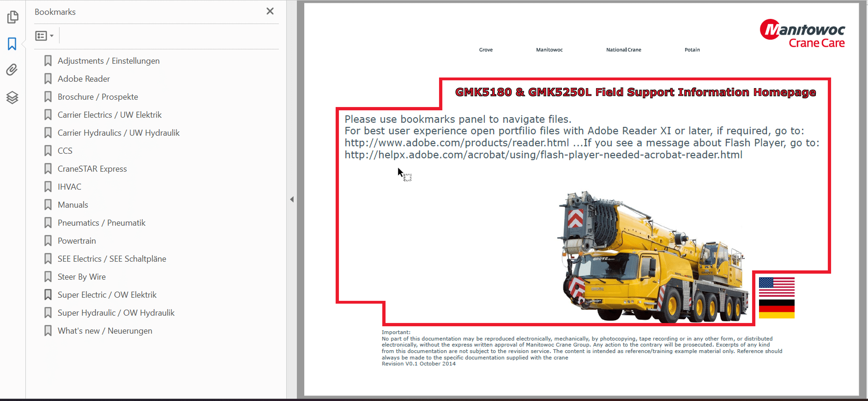This screenshot has width=868, height=401.
Task: Click the bookmark icon beside Adobe Reader
Action: pyautogui.click(x=48, y=79)
